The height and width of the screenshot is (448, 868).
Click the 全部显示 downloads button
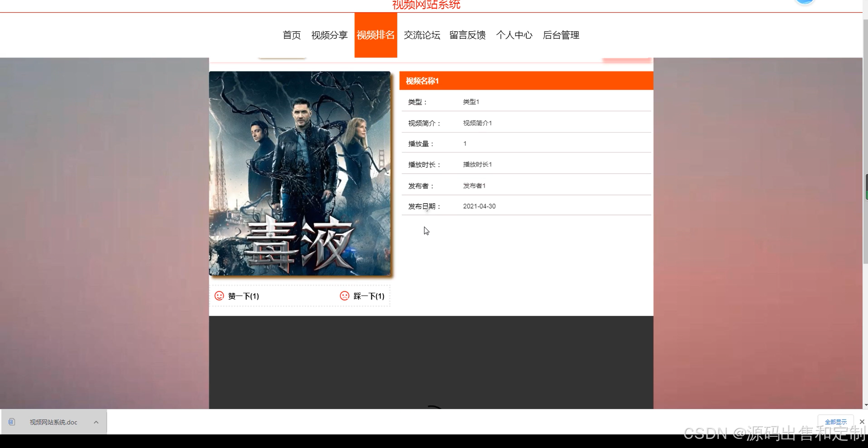pyautogui.click(x=835, y=422)
